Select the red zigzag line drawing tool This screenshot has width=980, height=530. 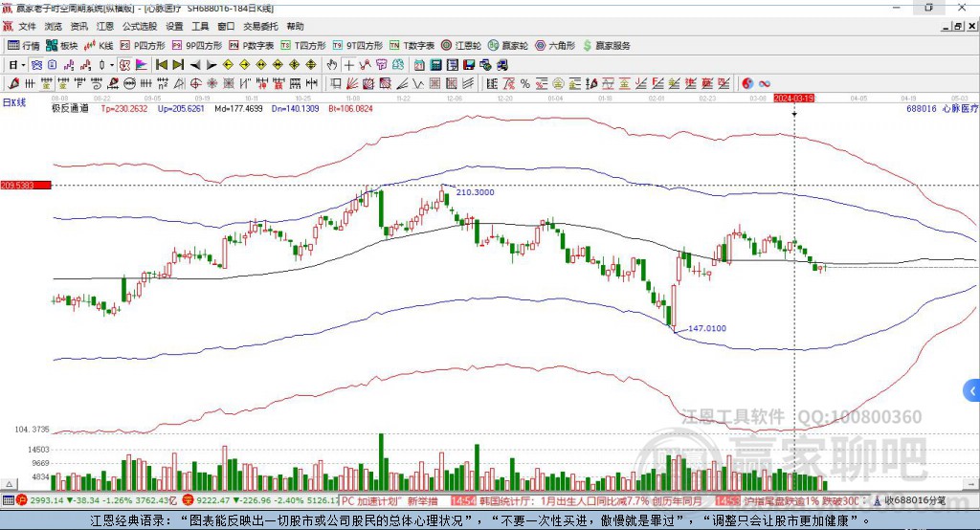[365, 65]
